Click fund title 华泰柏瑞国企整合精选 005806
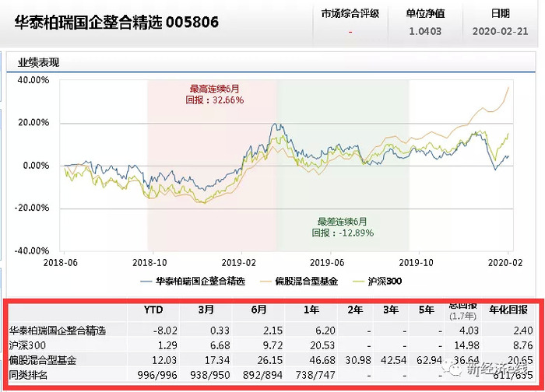545x392 pixels. pos(117,23)
